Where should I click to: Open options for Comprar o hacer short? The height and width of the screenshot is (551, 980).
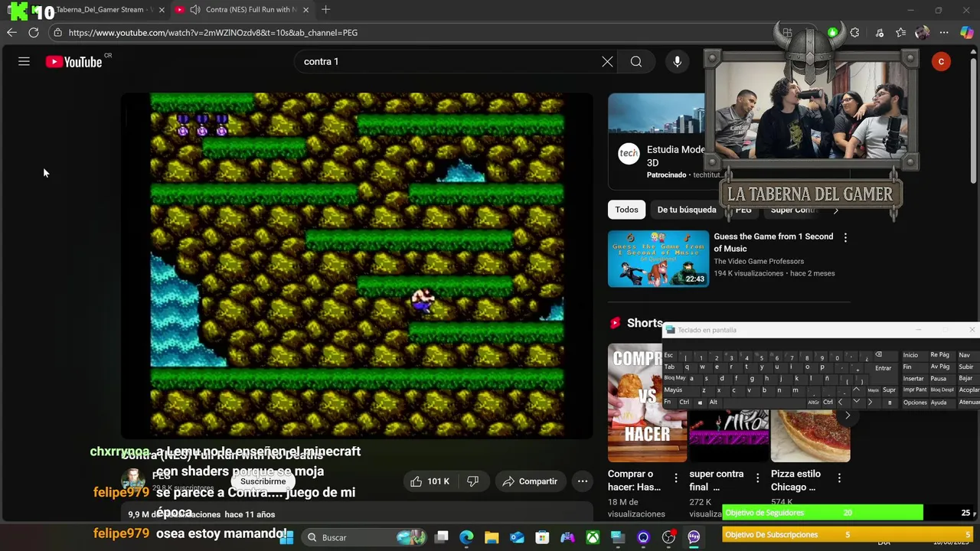676,478
